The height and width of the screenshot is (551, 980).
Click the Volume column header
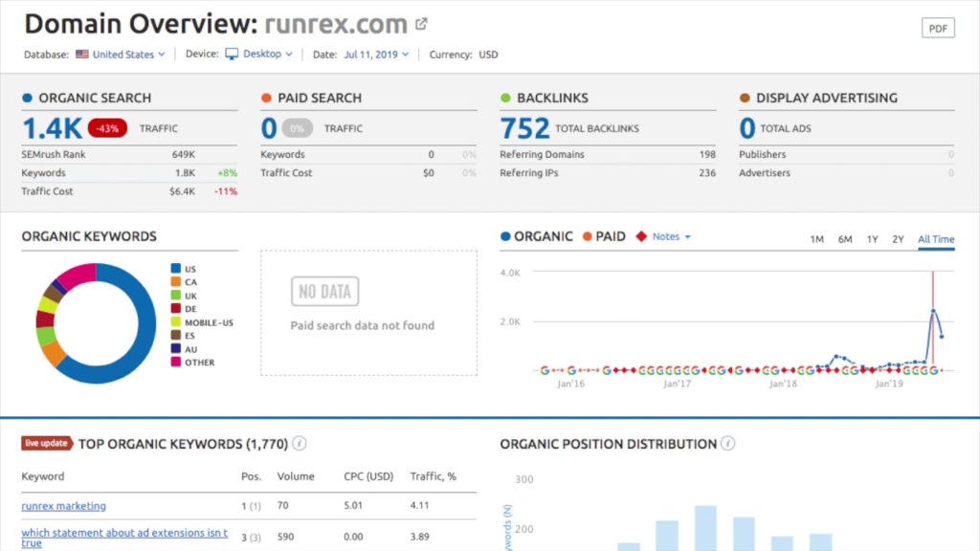click(296, 476)
